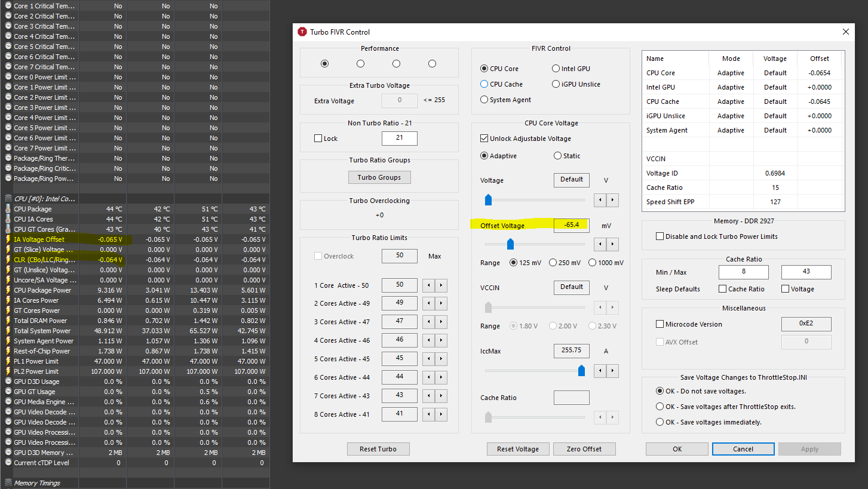868x489 pixels.
Task: Click the status icon beside Core 0 Power Limit
Action: click(x=8, y=77)
